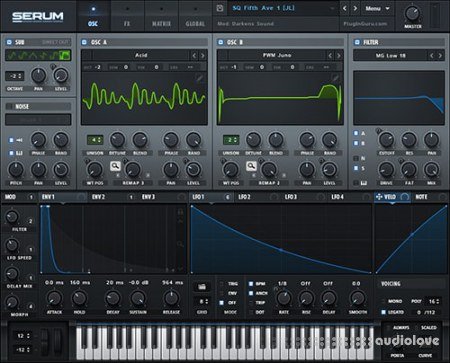450x363 pixels.
Task: Select next OSC B wavetable arrow
Action: tap(339, 55)
